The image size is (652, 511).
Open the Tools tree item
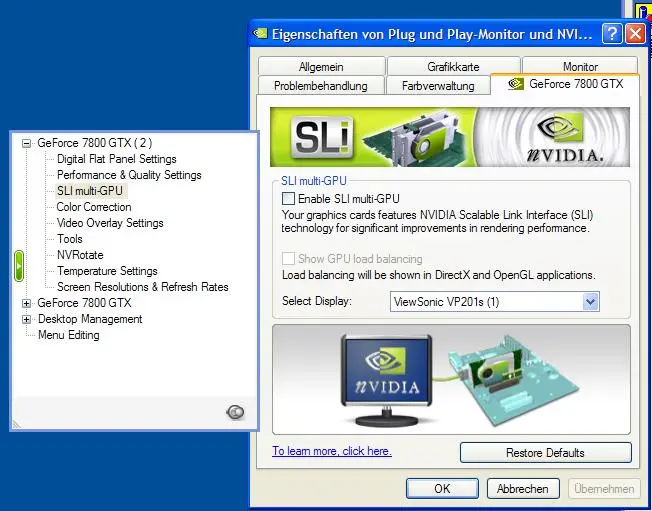pyautogui.click(x=70, y=239)
